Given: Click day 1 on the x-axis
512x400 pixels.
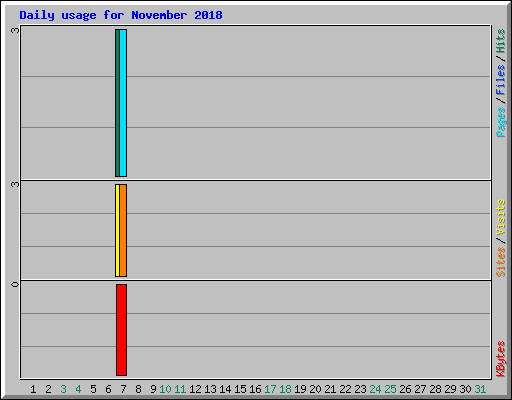Looking at the screenshot, I should point(33,389).
